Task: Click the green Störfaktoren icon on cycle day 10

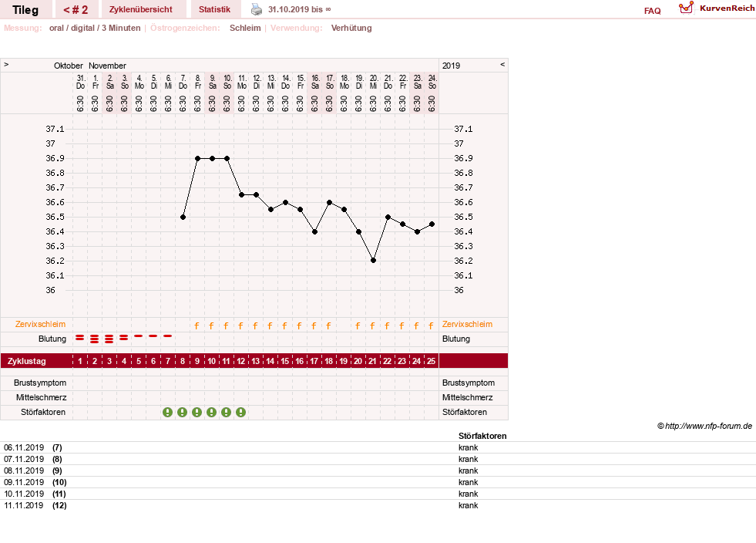Action: [212, 412]
